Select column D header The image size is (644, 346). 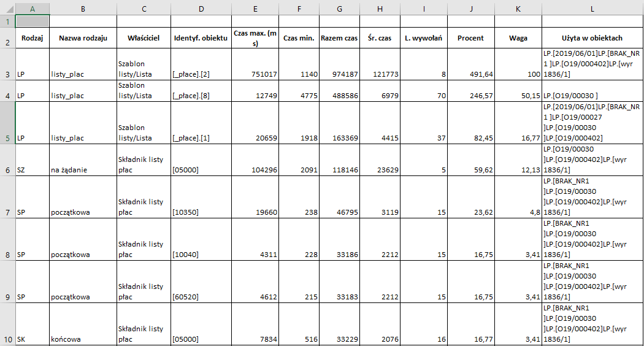[x=201, y=9]
